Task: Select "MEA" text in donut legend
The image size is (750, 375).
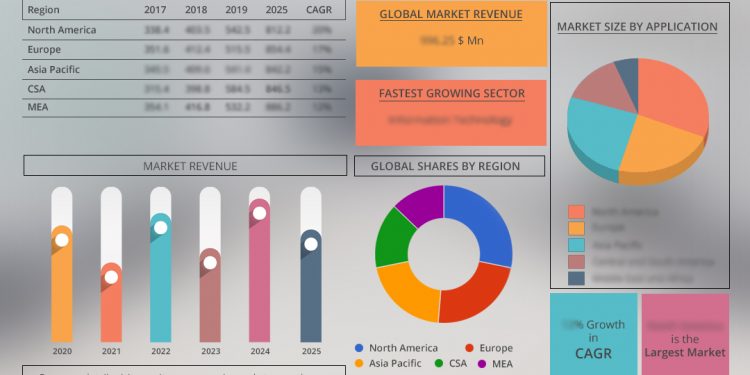Action: coord(502,364)
